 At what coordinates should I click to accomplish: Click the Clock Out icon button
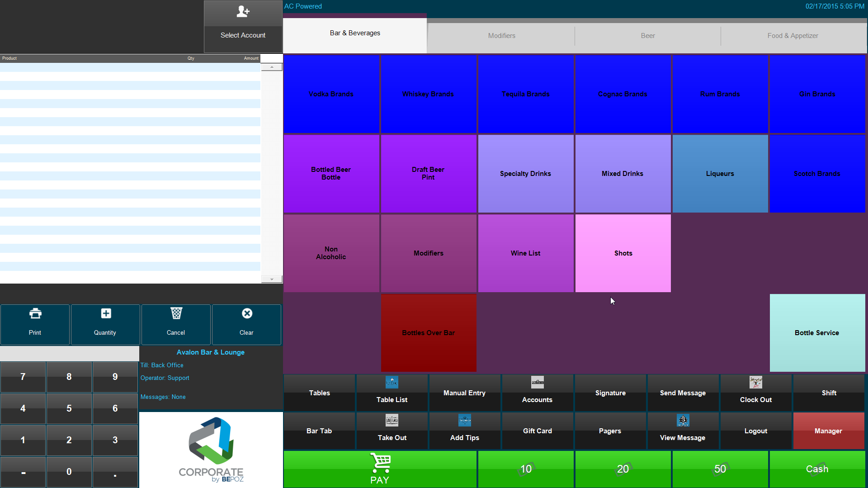(x=755, y=383)
